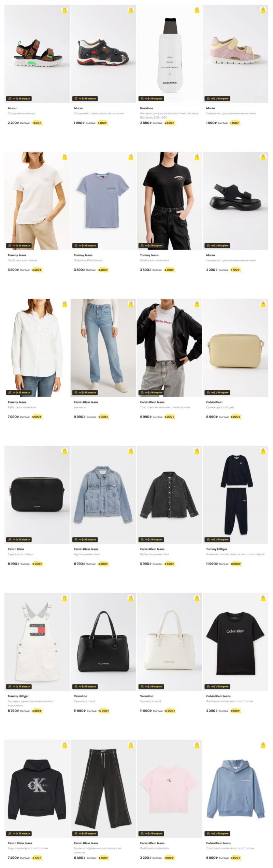This screenshot has width=273, height=868.
Task: Open 'Брюки спортивные хлопковые на кулиске' link
Action: pyautogui.click(x=97, y=850)
